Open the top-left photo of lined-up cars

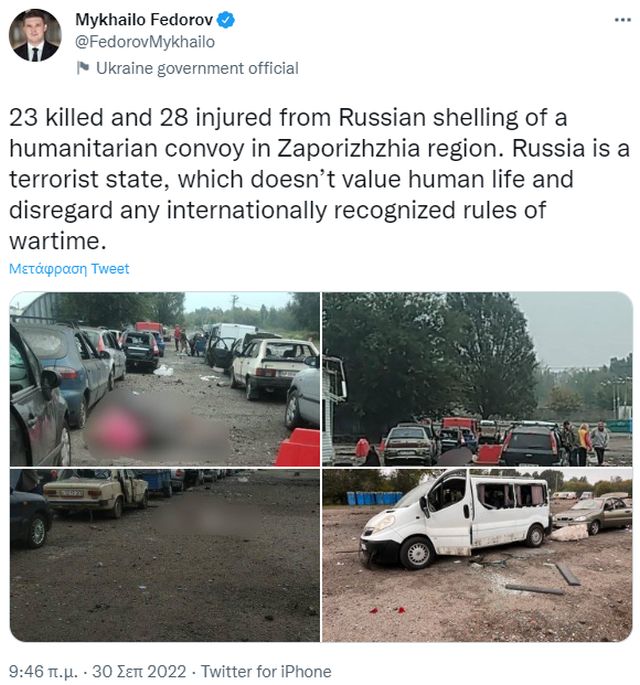(165, 379)
